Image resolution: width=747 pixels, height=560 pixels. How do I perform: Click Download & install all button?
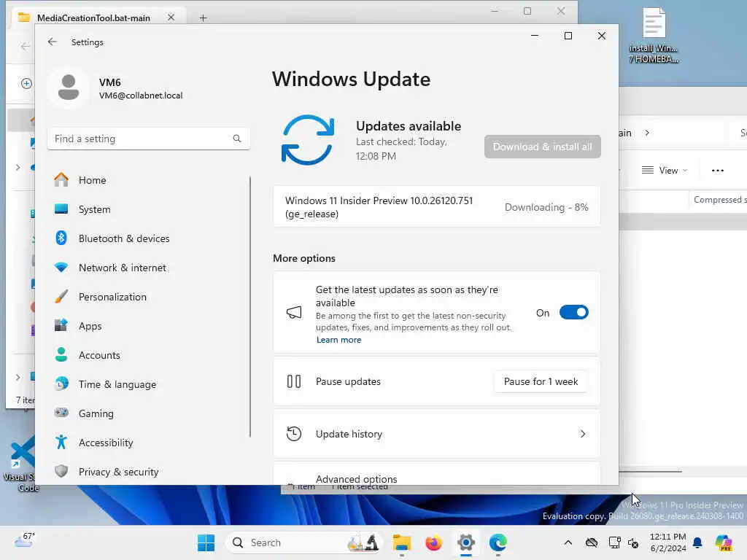(x=542, y=147)
